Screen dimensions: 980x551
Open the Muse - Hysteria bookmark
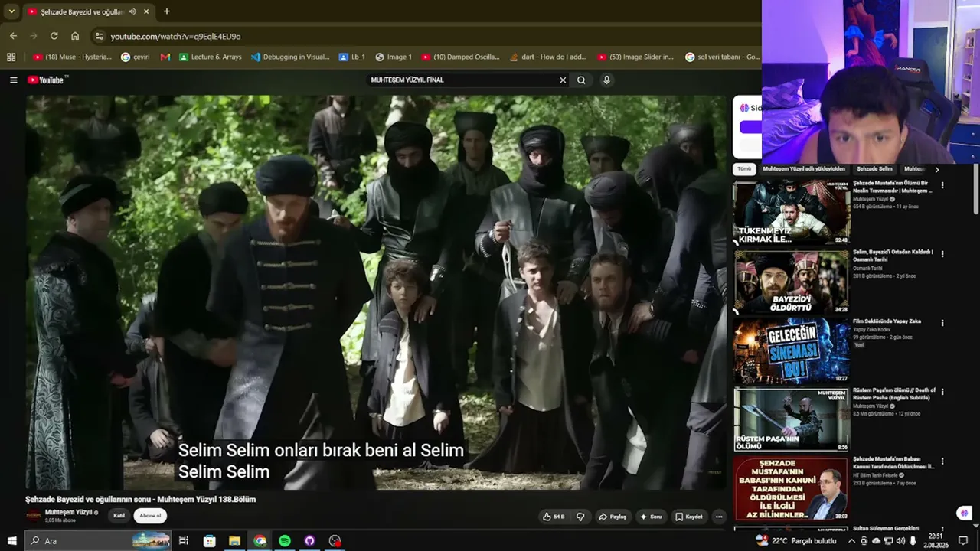pyautogui.click(x=73, y=57)
